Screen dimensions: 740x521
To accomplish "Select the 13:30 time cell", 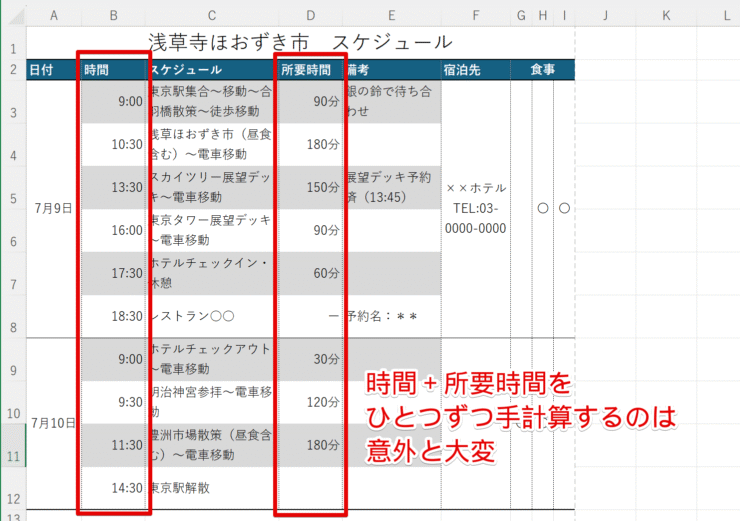I will coord(114,188).
